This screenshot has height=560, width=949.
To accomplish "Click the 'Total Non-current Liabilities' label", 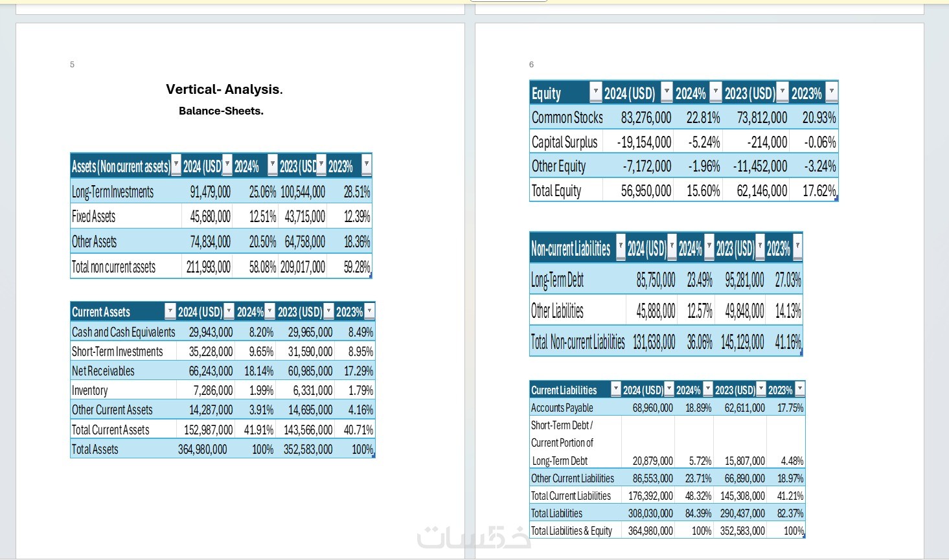I will tap(578, 342).
